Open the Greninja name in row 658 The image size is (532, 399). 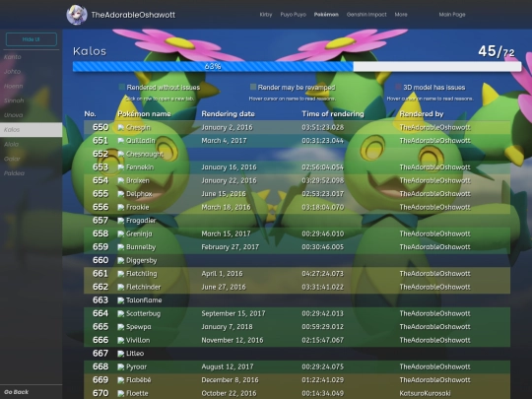click(139, 233)
